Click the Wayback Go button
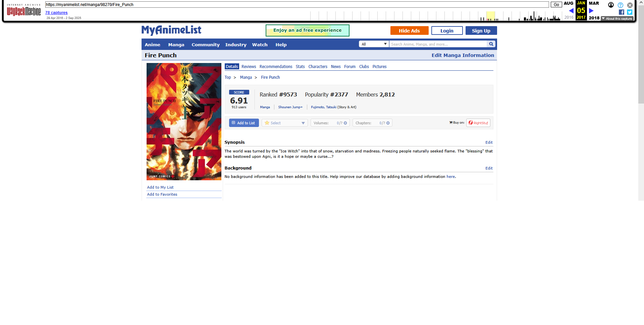The width and height of the screenshot is (644, 325). 556,5
